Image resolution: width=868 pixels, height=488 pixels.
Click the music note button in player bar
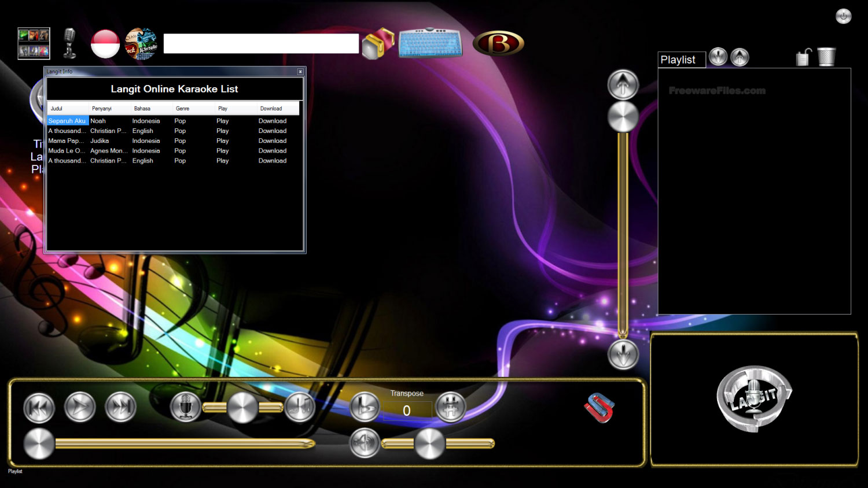[300, 407]
